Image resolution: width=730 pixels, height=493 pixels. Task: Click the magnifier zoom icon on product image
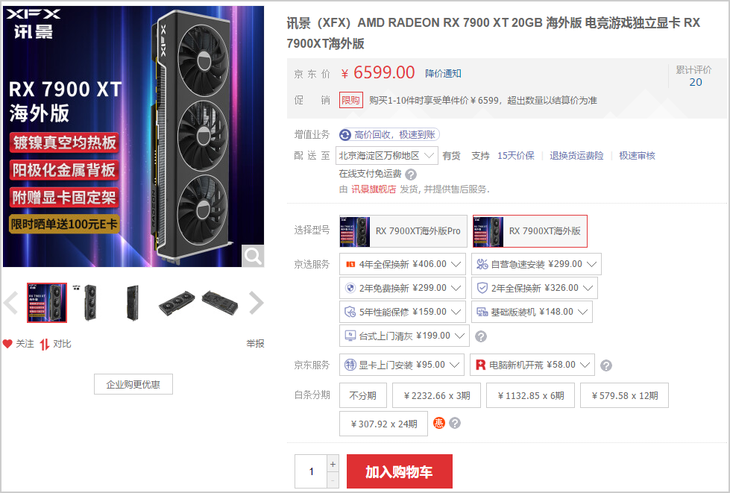pos(253,256)
